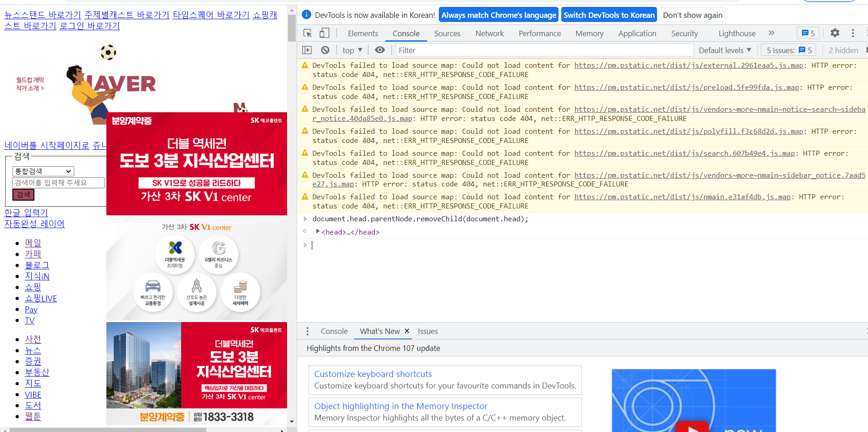Click the 지식iN link

(x=37, y=276)
